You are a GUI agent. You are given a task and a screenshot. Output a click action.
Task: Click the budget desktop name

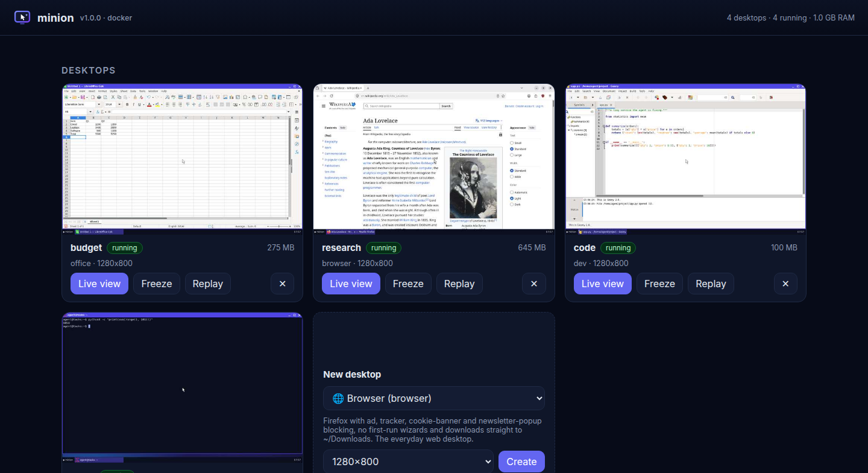click(86, 248)
